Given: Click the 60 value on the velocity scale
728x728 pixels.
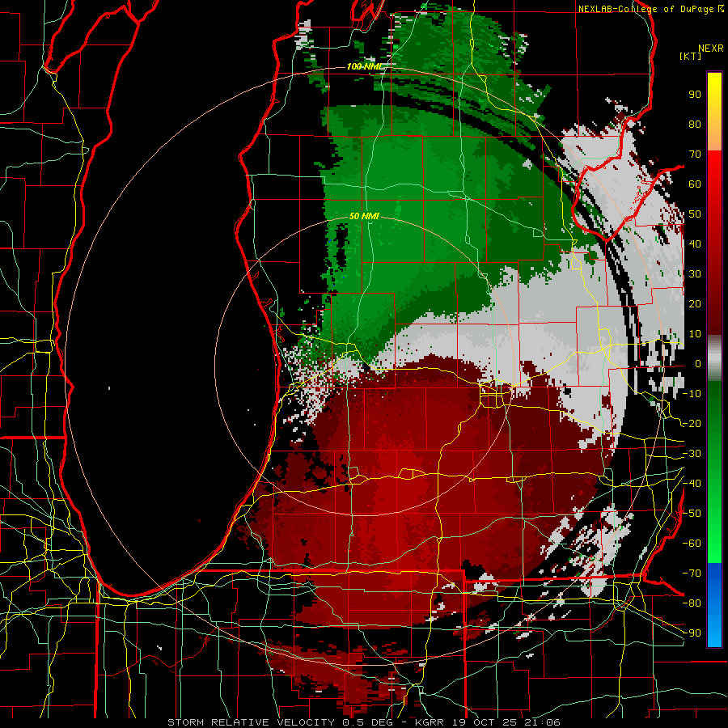Looking at the screenshot, I should pos(695,184).
